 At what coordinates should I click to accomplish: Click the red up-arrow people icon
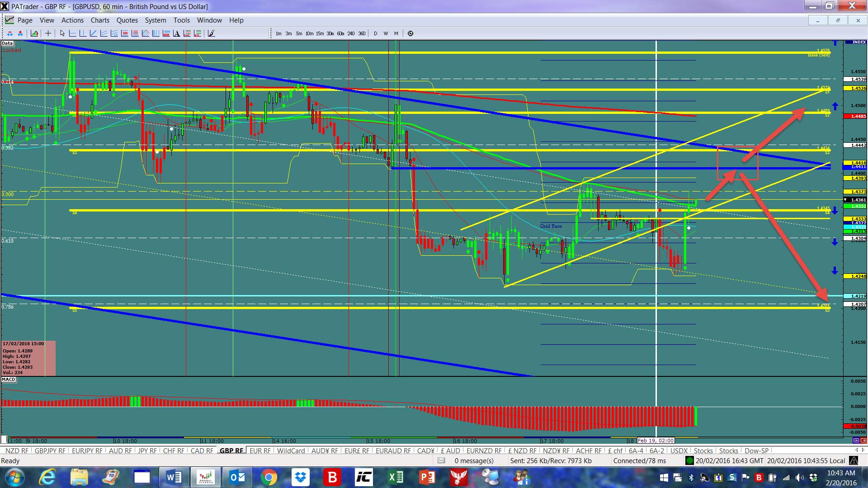tap(20, 33)
